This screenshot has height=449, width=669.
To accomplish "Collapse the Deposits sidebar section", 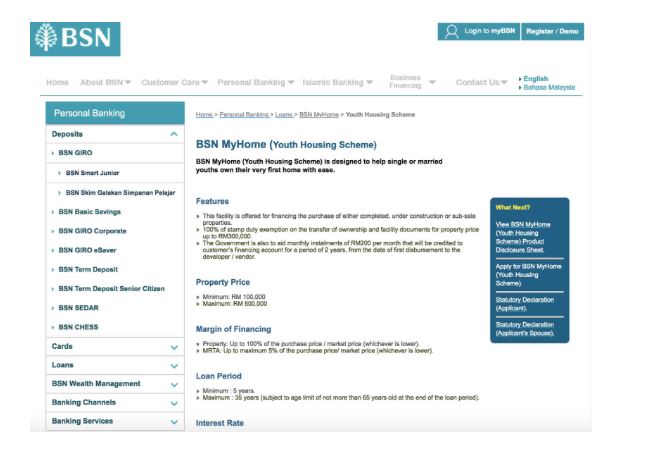I will pos(174,134).
